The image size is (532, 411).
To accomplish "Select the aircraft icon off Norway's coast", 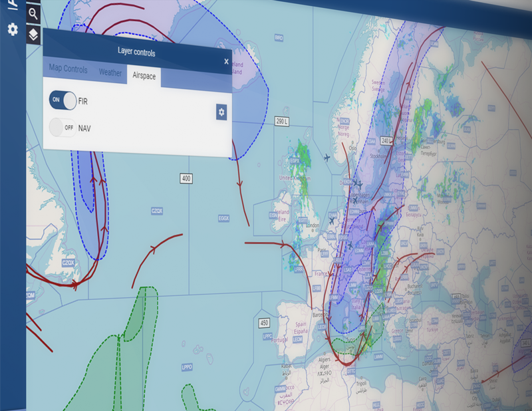I will pyautogui.click(x=327, y=158).
